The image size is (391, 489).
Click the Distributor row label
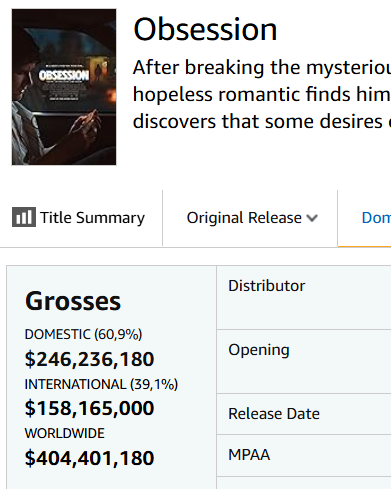(x=266, y=286)
